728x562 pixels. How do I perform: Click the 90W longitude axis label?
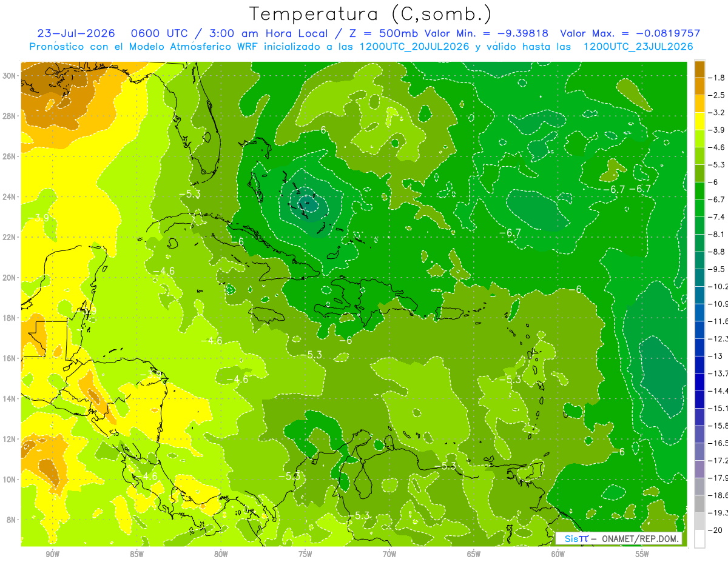52,554
